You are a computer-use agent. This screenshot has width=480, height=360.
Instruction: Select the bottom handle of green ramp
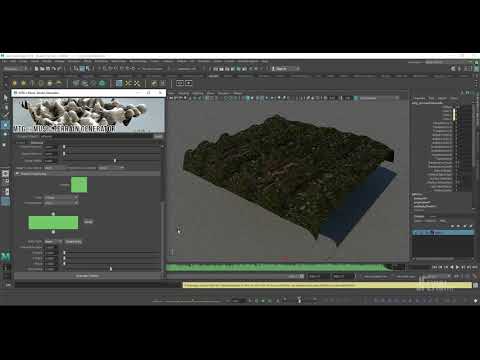tap(53, 232)
